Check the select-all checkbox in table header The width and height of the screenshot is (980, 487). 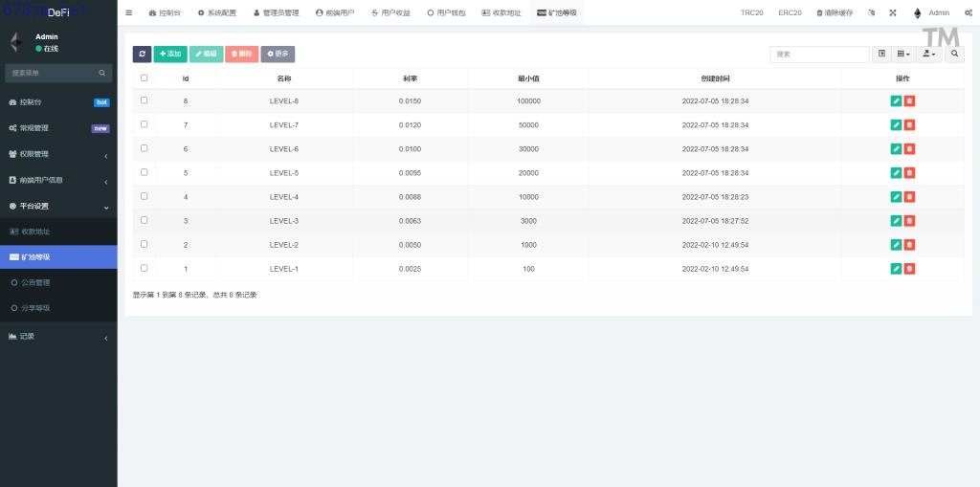click(145, 77)
